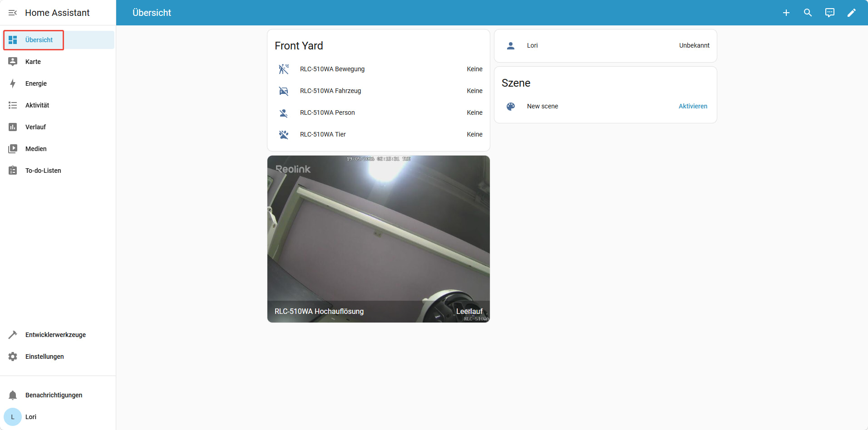Image resolution: width=868 pixels, height=430 pixels.
Task: Open the Energie menu item
Action: [x=58, y=83]
